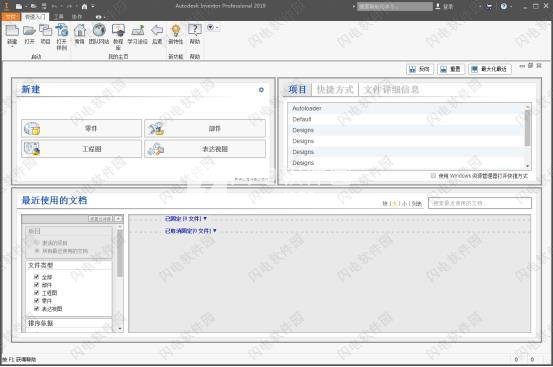Select the active project radio button

[37, 243]
